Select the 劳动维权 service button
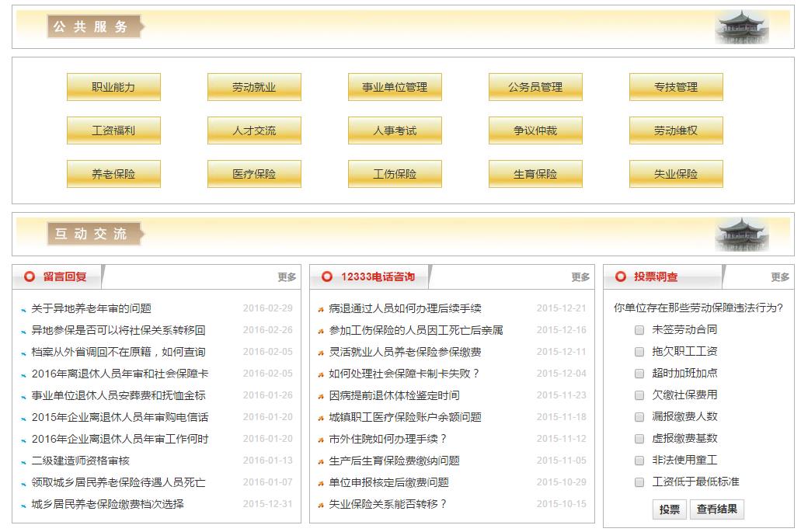The width and height of the screenshot is (801, 532). pos(676,130)
